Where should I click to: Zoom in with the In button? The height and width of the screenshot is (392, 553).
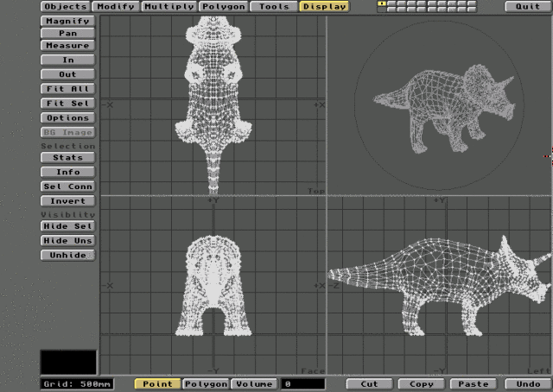(x=68, y=60)
